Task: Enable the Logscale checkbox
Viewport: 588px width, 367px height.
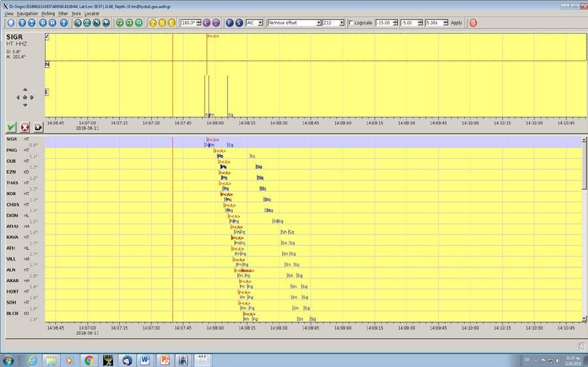Action: click(x=351, y=23)
